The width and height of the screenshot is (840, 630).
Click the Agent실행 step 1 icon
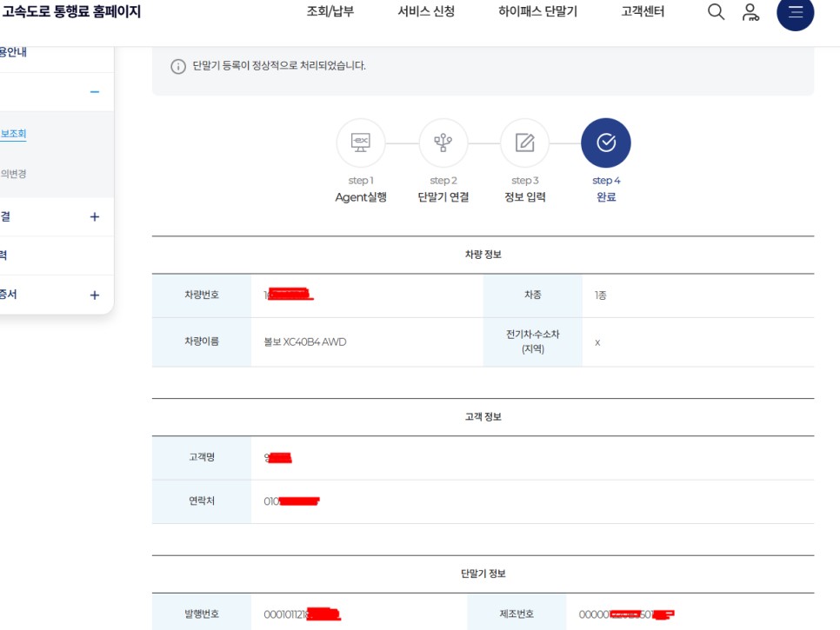[361, 143]
